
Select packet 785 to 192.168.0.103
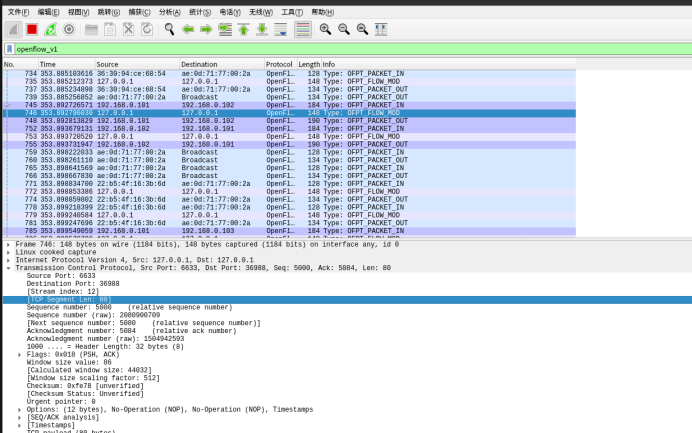(289, 231)
